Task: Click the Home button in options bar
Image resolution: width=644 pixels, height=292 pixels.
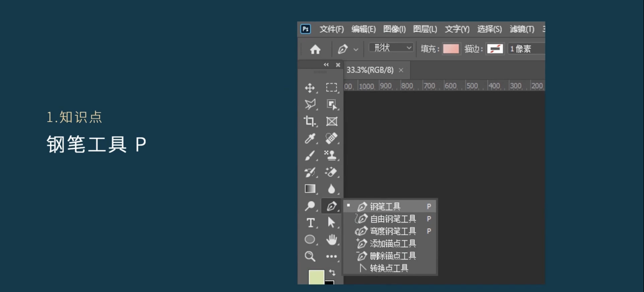Action: (x=315, y=49)
